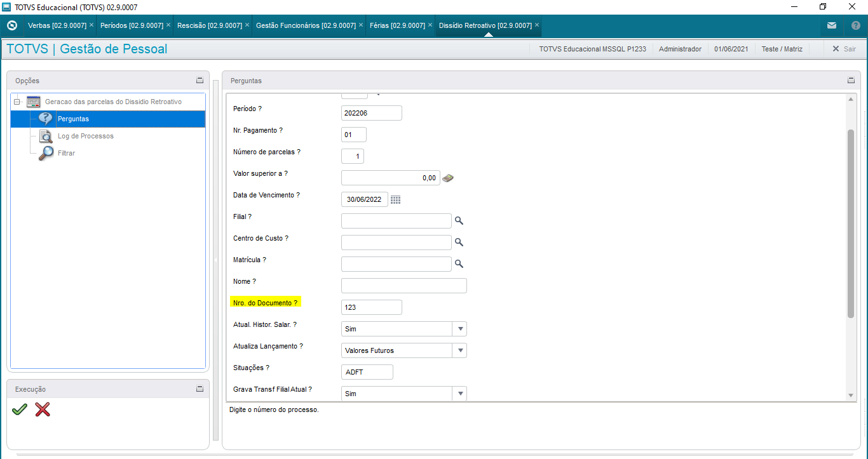This screenshot has height=459, width=868.
Task: Click the scrollbar up arrow
Action: pyautogui.click(x=851, y=99)
